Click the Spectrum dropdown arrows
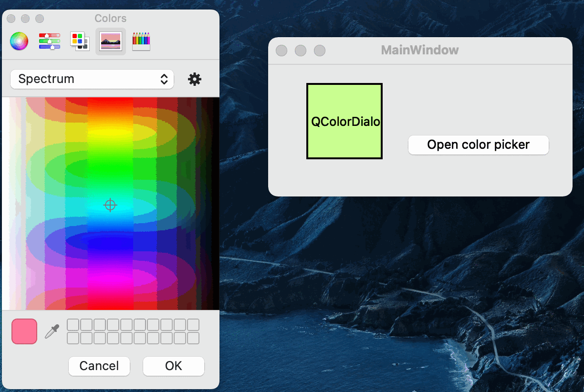Viewport: 584px width, 392px height. point(164,79)
